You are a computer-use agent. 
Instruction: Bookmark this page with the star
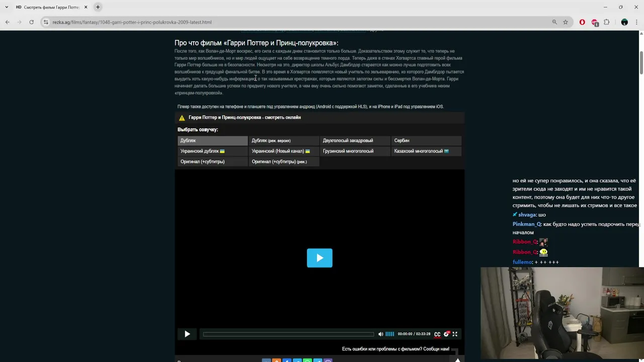[x=566, y=22]
